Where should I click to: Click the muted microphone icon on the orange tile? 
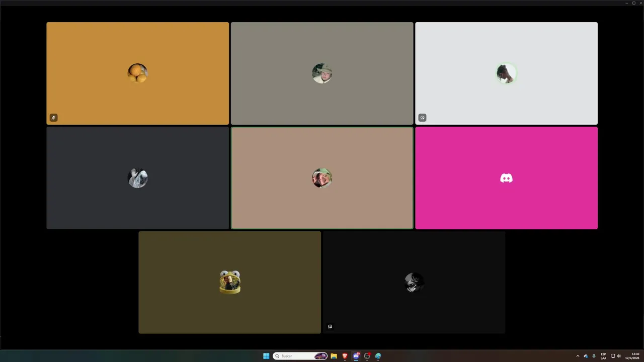click(53, 118)
